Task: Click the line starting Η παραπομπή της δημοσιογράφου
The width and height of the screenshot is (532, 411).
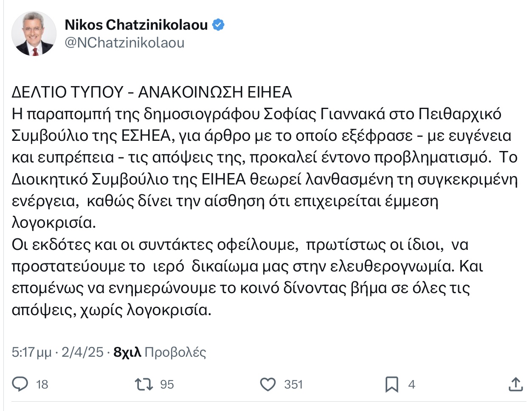Action: (256, 114)
